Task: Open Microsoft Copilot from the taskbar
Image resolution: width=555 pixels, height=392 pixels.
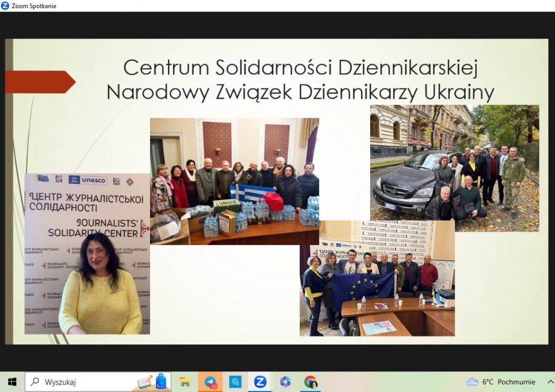Action: pyautogui.click(x=285, y=382)
